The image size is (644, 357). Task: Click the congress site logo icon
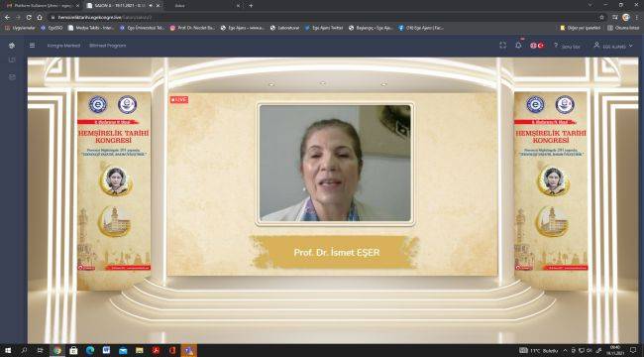coord(12,46)
